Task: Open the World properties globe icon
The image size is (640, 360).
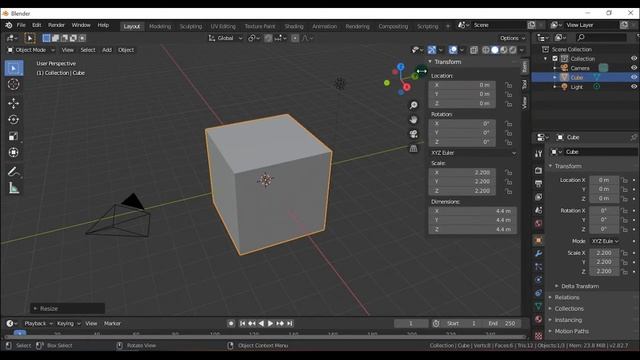Action: coord(538,224)
